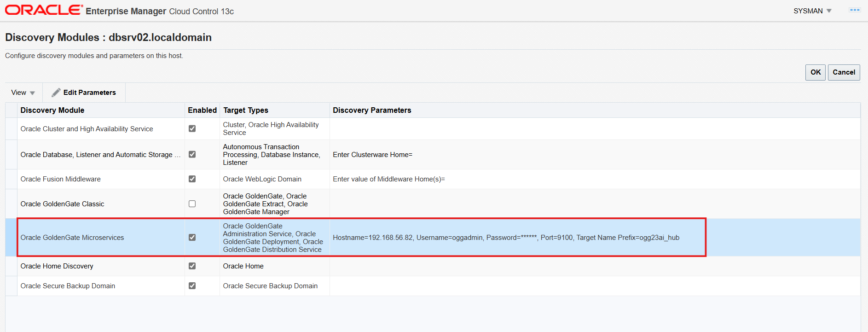Click the row selector of Oracle Fusion Middleware
Screen dimensions: 868x332
click(x=11, y=179)
